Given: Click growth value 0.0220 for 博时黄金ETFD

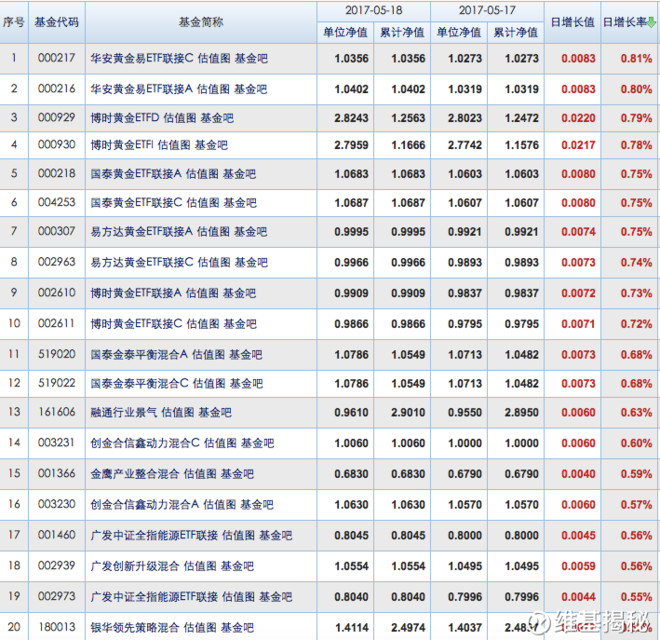Looking at the screenshot, I should point(578,117).
